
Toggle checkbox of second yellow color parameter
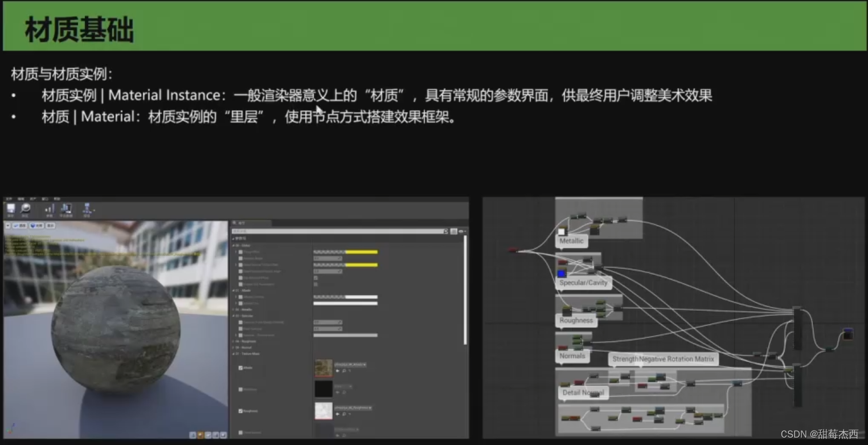coord(240,265)
